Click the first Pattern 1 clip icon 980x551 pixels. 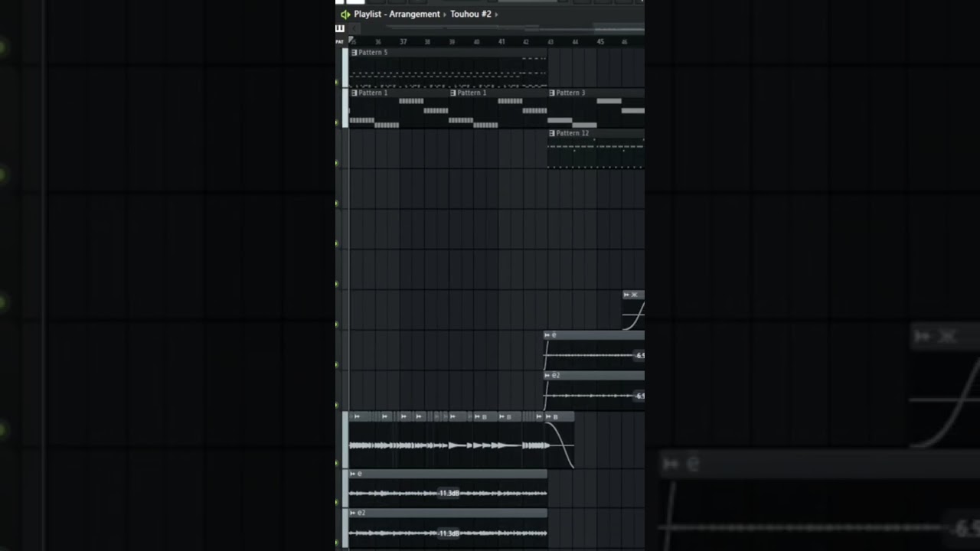[x=354, y=93]
